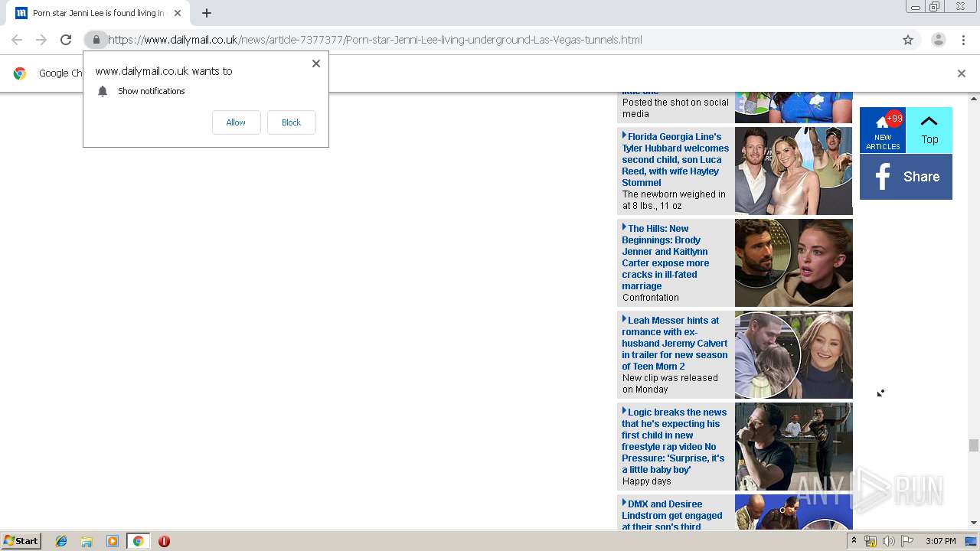
Task: Click the browser back arrow
Action: click(17, 40)
